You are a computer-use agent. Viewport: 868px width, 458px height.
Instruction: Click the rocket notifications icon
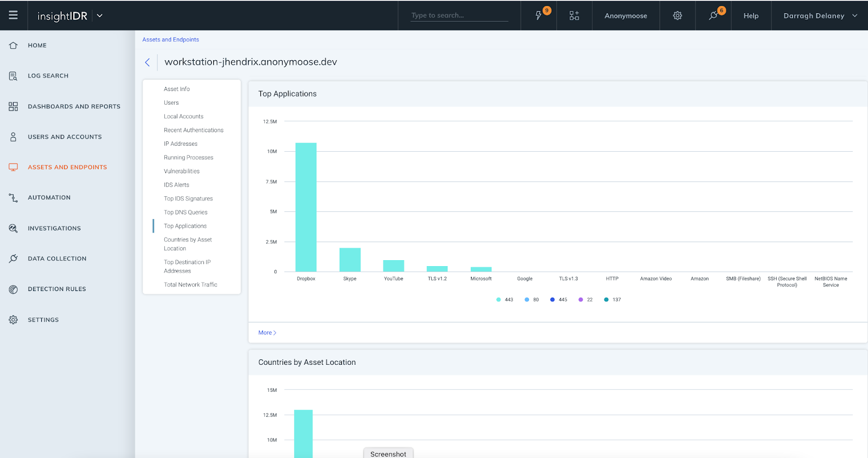point(713,16)
